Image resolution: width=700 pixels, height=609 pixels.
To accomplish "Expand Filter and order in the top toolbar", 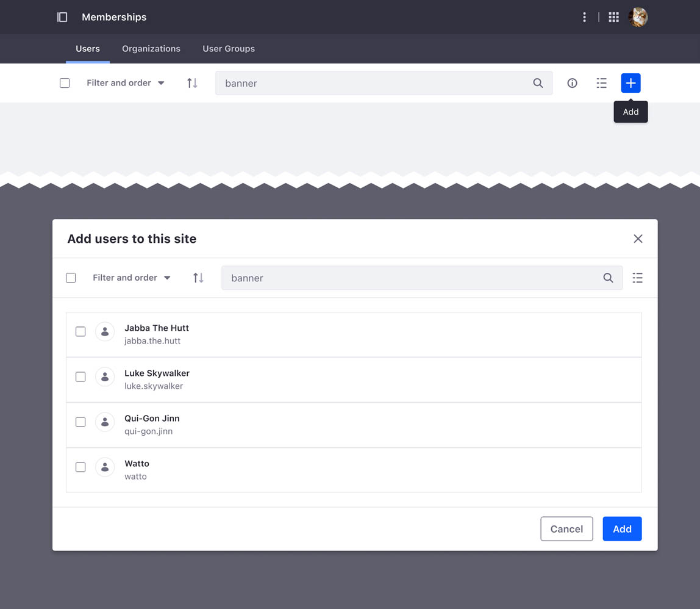I will (x=125, y=83).
